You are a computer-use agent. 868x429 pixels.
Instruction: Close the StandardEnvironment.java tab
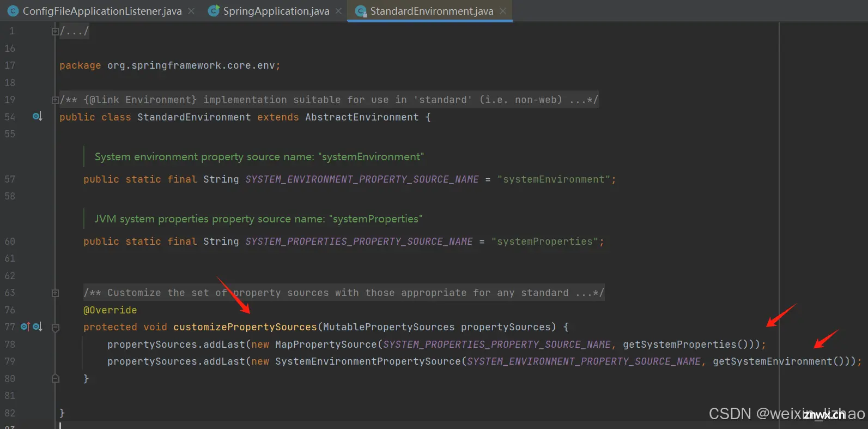(x=503, y=11)
